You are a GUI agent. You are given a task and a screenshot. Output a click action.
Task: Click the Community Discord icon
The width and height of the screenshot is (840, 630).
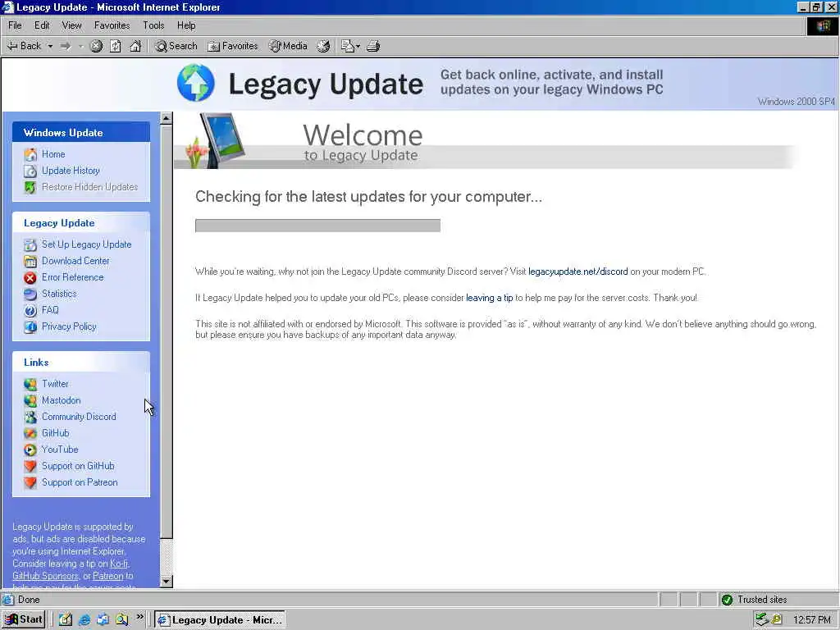click(x=30, y=417)
